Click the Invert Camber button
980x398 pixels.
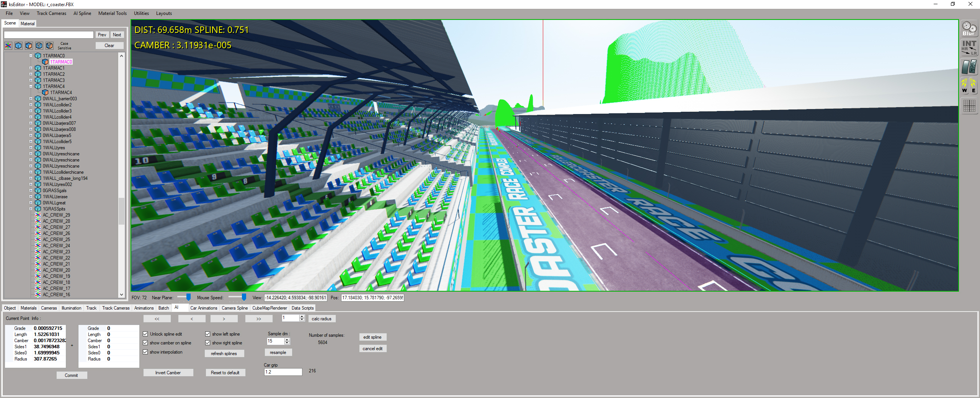[x=168, y=373]
